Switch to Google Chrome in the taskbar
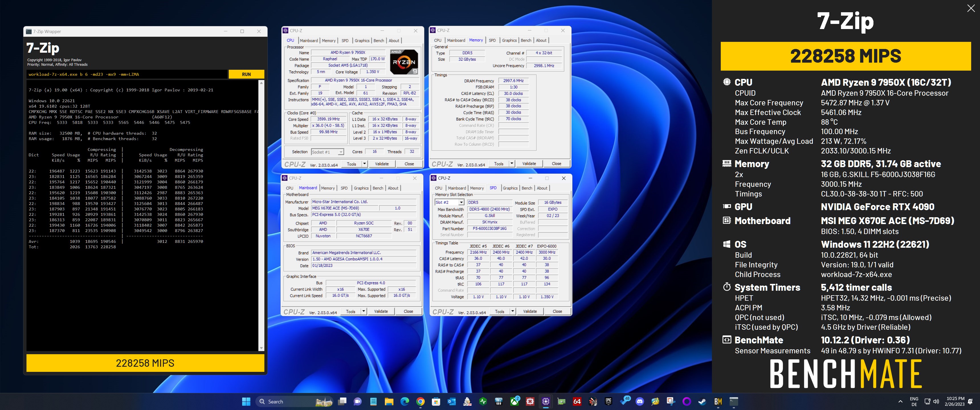Image resolution: width=980 pixels, height=410 pixels. 420,401
